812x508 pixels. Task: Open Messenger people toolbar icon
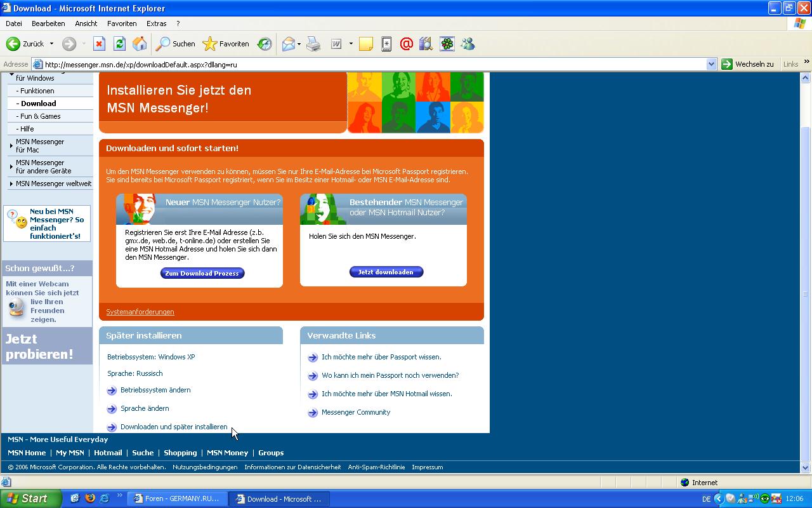(x=468, y=44)
